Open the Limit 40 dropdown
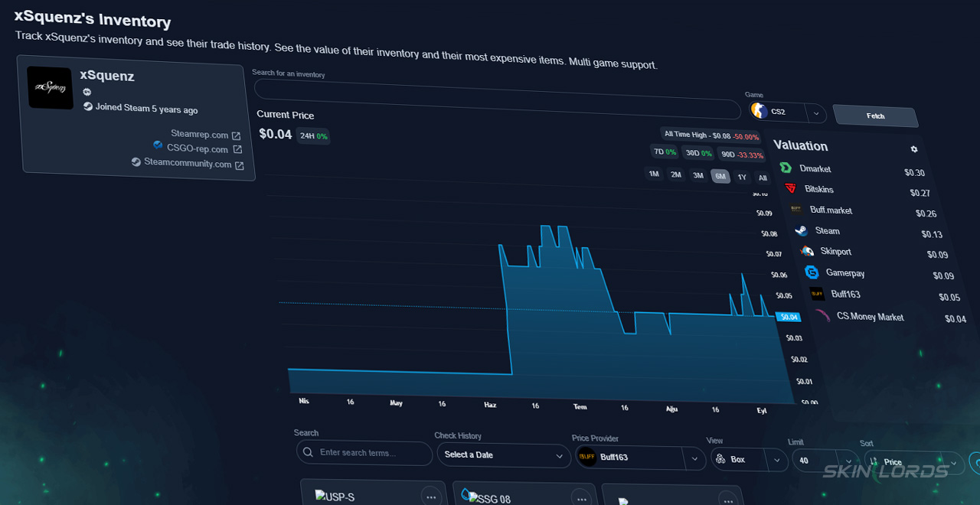Viewport: 980px width, 505px height. [x=825, y=461]
